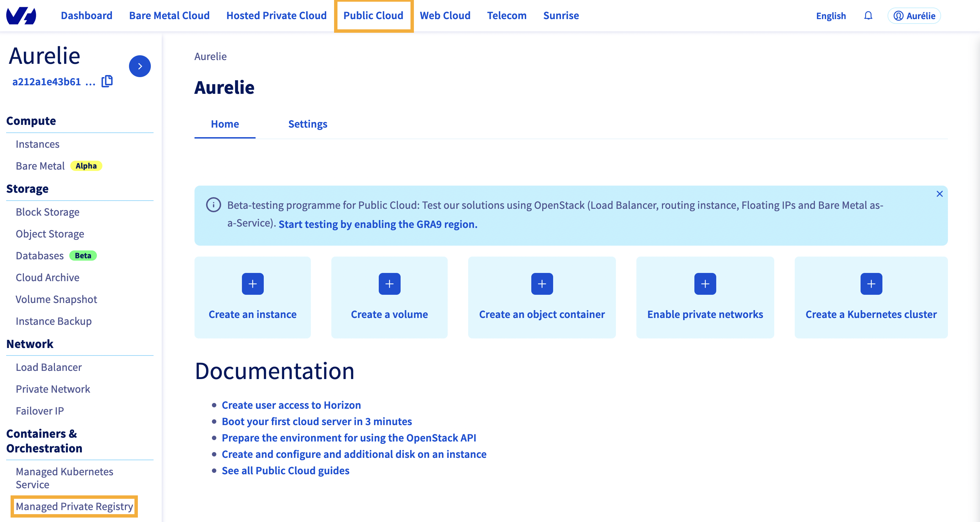
Task: Click the plus icon for Create a Kubernetes cluster
Action: pos(871,284)
